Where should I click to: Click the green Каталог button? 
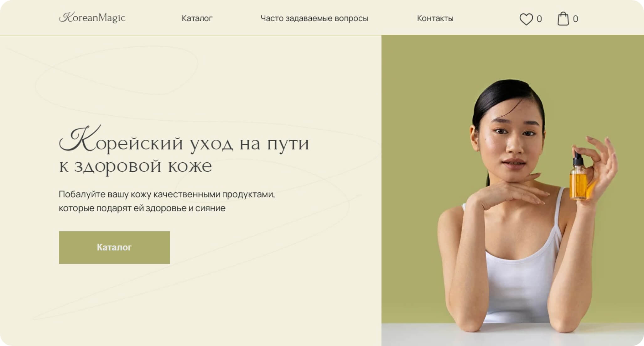coord(114,248)
